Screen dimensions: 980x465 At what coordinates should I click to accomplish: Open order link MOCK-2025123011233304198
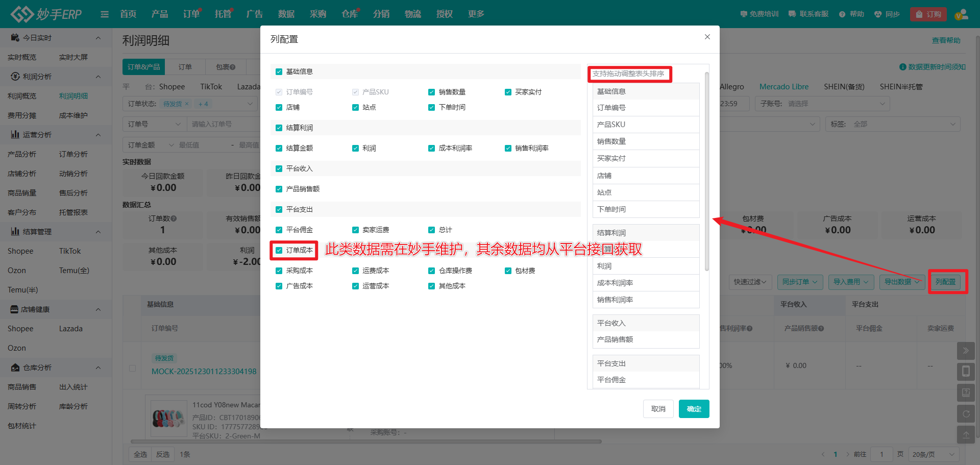coord(204,372)
